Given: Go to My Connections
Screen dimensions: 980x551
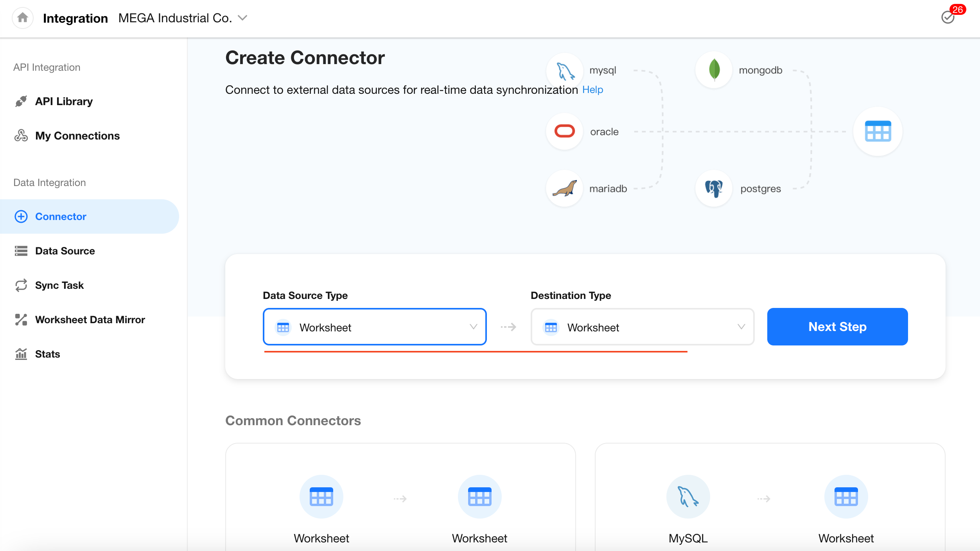Looking at the screenshot, I should tap(77, 136).
